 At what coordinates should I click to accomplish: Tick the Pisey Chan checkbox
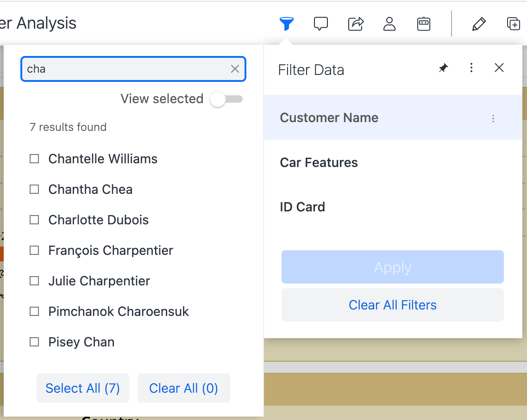coord(34,342)
